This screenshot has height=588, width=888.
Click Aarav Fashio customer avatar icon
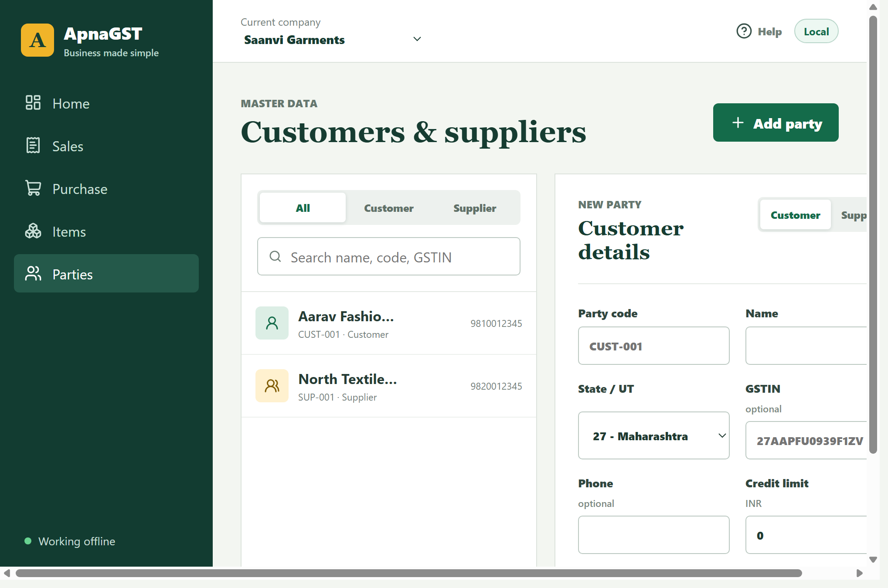point(272,323)
